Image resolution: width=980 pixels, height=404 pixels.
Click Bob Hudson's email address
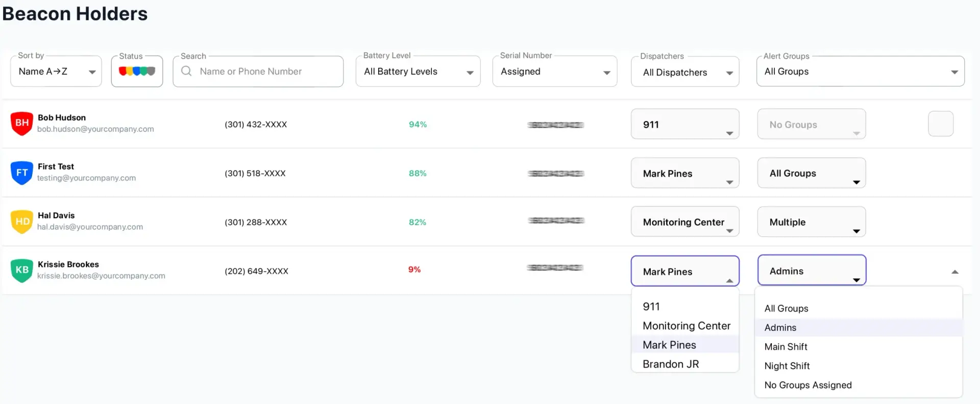tap(95, 129)
